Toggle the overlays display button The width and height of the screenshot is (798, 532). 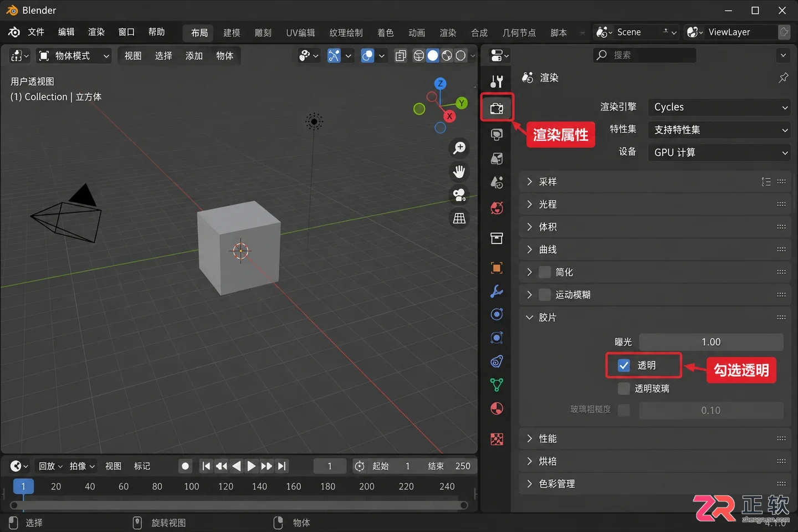[367, 55]
